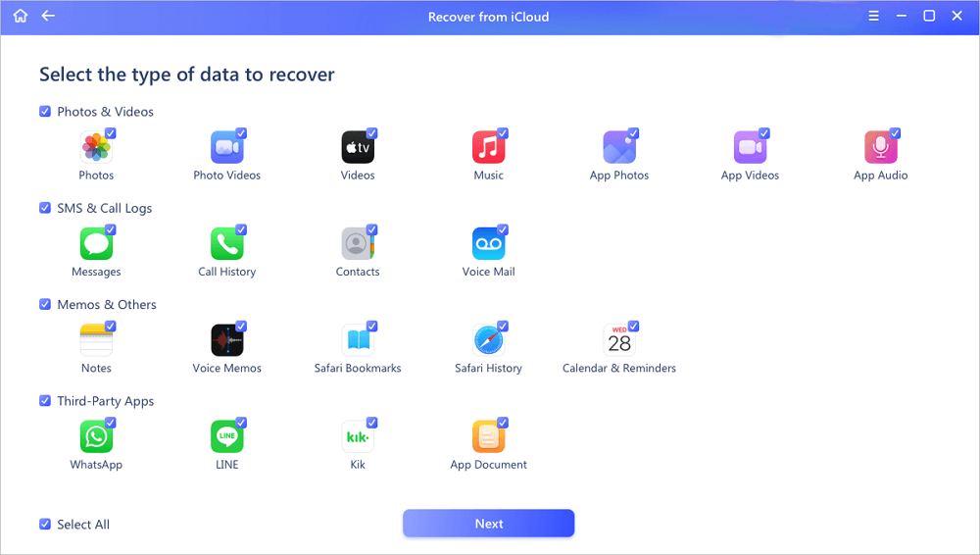Click the Voice Memos icon
Screen dimensions: 980x555
pyautogui.click(x=227, y=340)
